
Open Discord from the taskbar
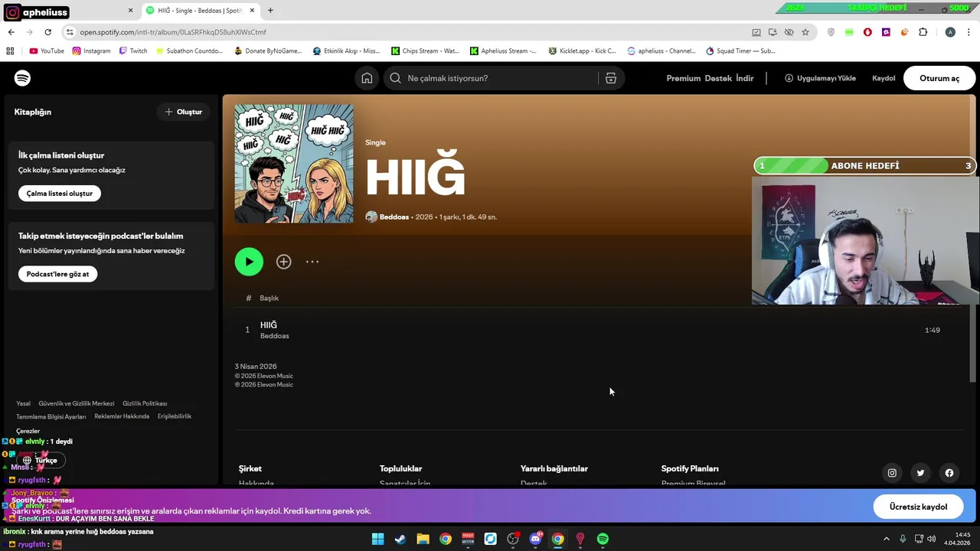click(x=535, y=539)
